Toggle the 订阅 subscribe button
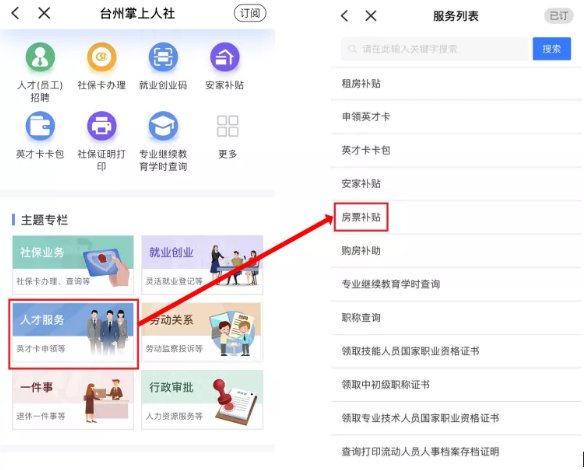The image size is (584, 470). point(250,13)
